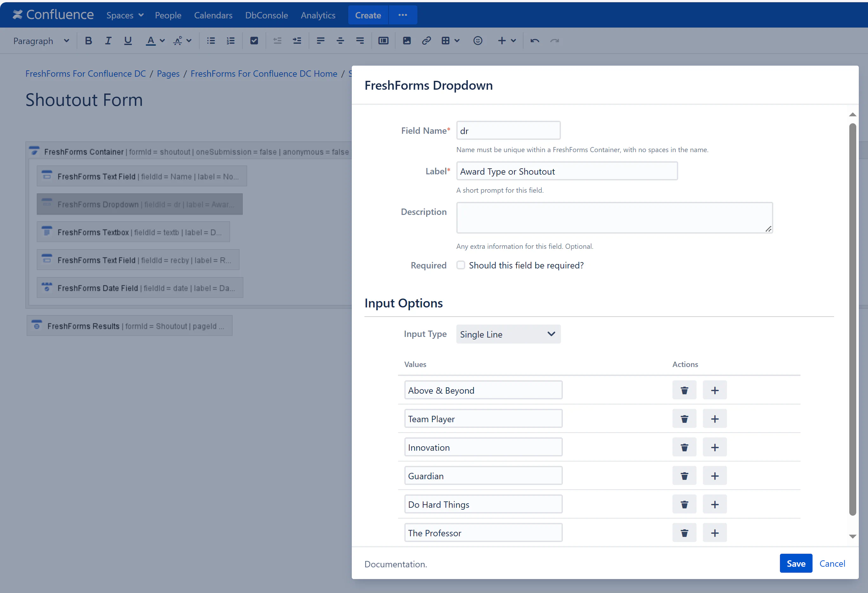Click the emoticon insert icon
The width and height of the screenshot is (868, 593).
477,41
